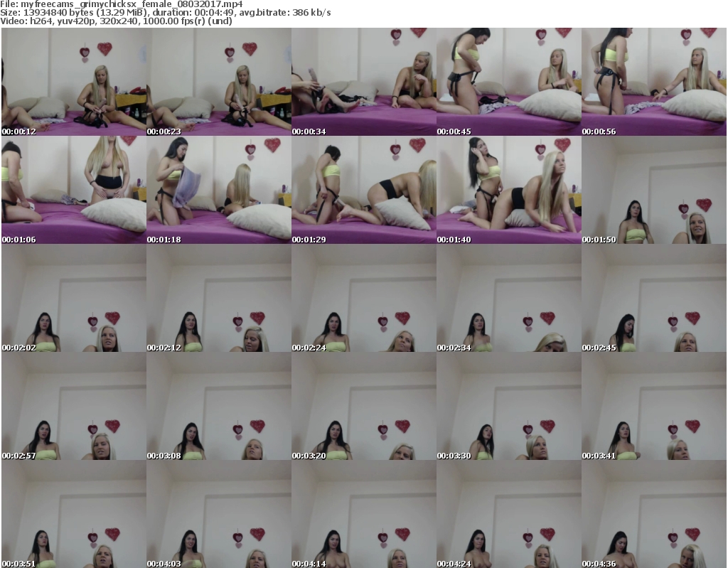Choose the frame stamped 00:03:30

(x=509, y=407)
